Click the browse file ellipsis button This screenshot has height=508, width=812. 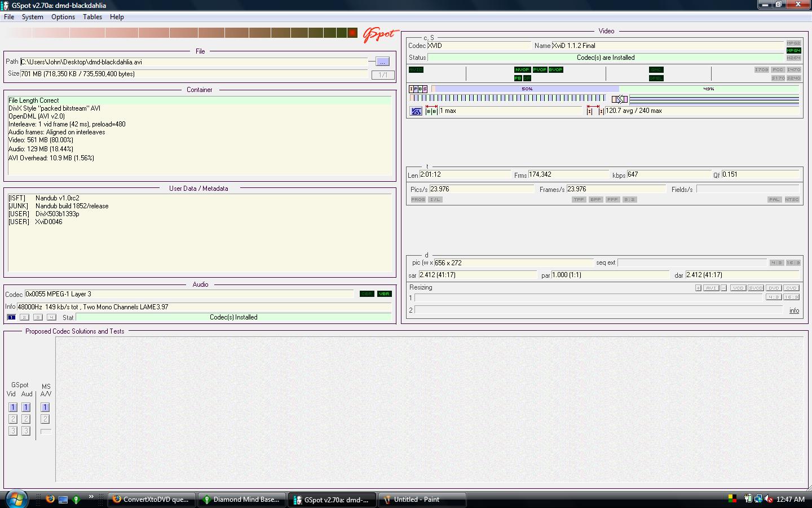click(x=382, y=62)
